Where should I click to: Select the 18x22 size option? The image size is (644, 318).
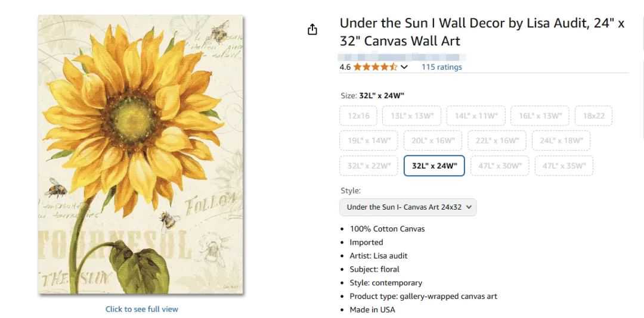(593, 116)
